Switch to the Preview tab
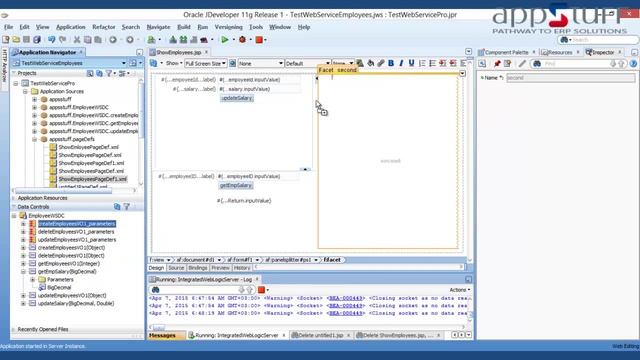The height and width of the screenshot is (360, 640). point(220,268)
